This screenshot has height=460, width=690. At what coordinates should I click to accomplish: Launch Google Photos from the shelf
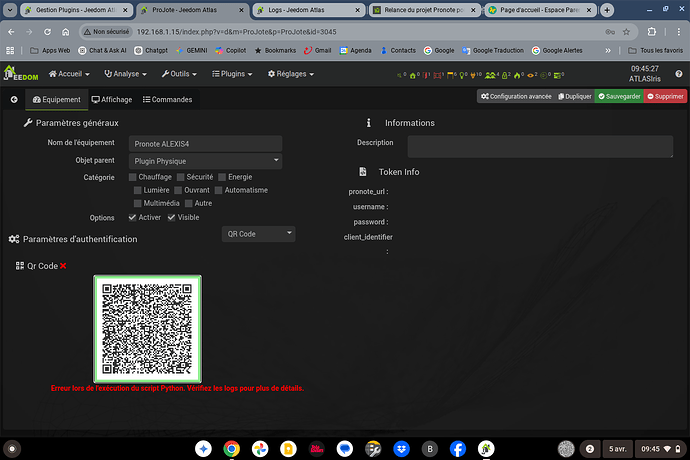point(260,449)
